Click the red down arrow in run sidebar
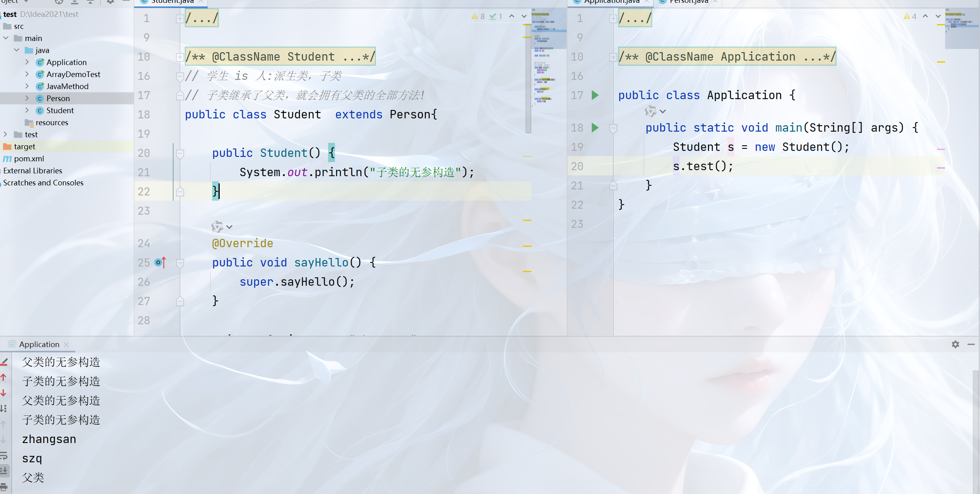 [4, 393]
